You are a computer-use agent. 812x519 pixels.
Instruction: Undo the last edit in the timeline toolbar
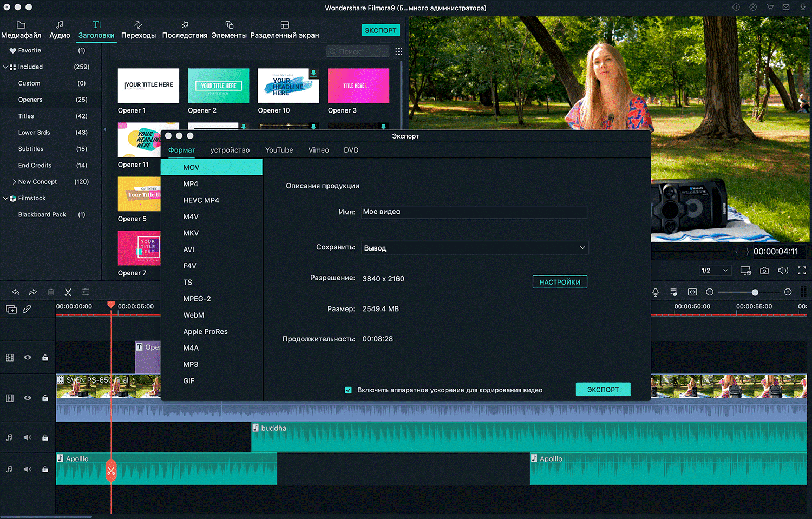click(16, 292)
